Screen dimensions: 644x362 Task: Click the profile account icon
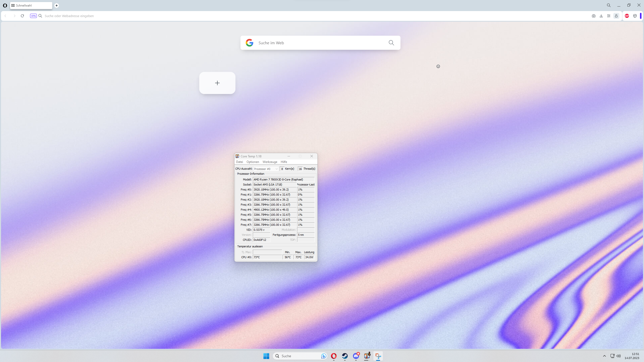[616, 16]
